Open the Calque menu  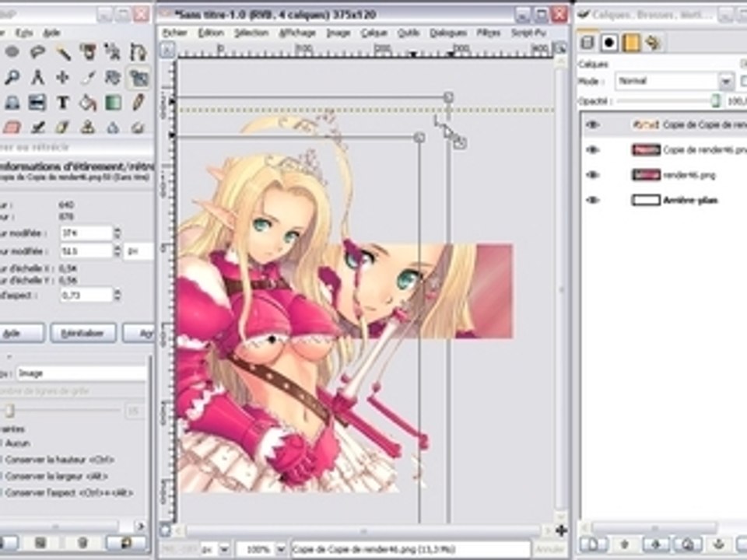374,33
